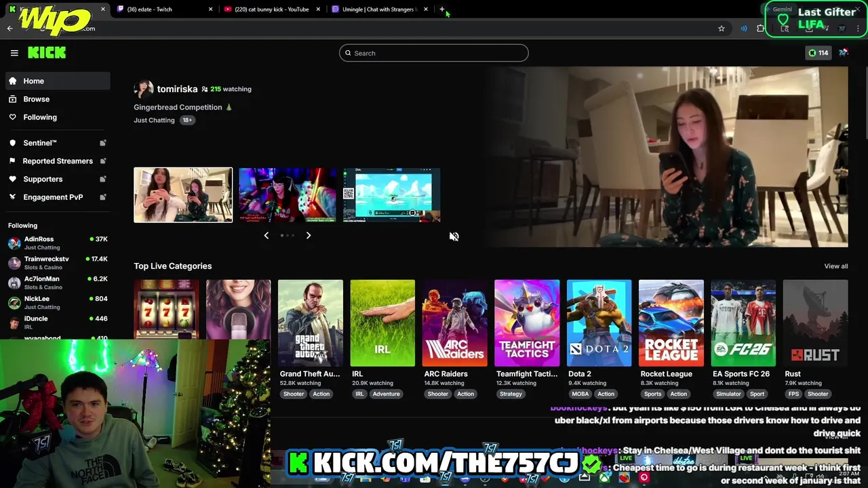
Task: Open Sentinel external link icon
Action: 103,143
